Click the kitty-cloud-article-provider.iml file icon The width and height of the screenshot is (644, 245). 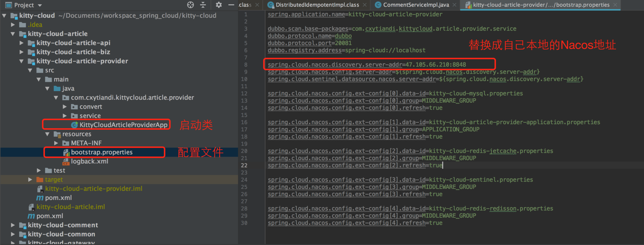[40, 189]
